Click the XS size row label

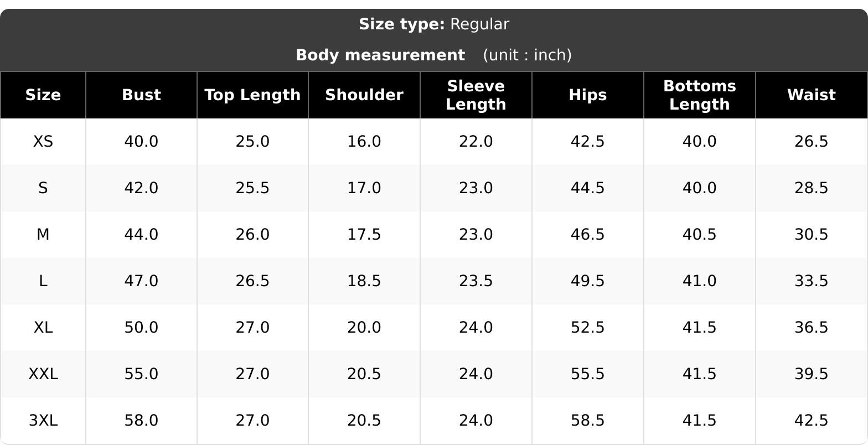click(x=43, y=142)
